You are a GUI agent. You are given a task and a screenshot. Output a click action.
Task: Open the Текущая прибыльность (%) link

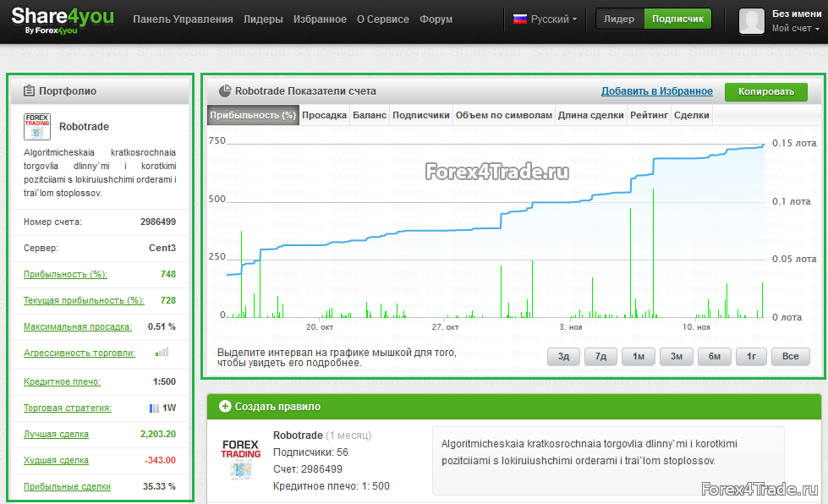[x=84, y=300]
